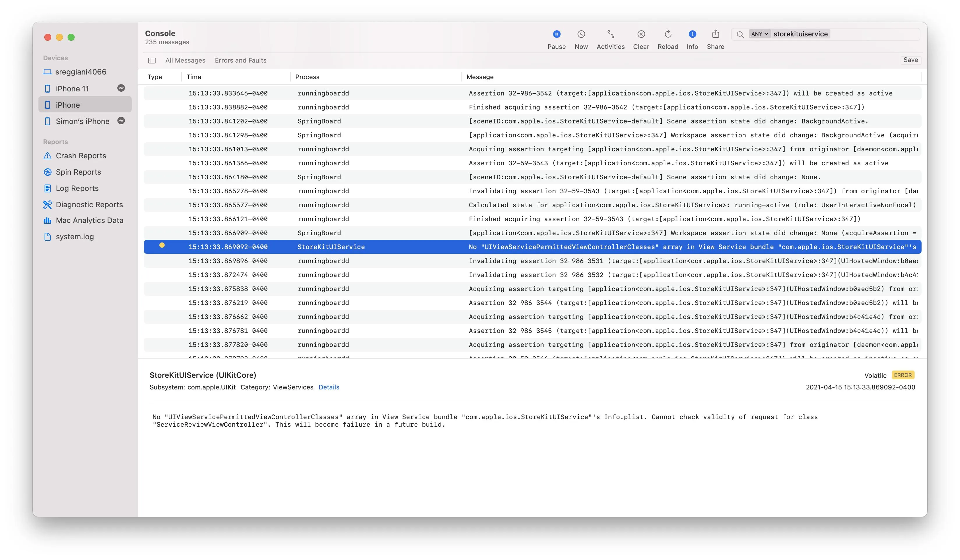Open the ANY search filter dropdown
Viewport: 960px width, 560px height.
(x=759, y=34)
